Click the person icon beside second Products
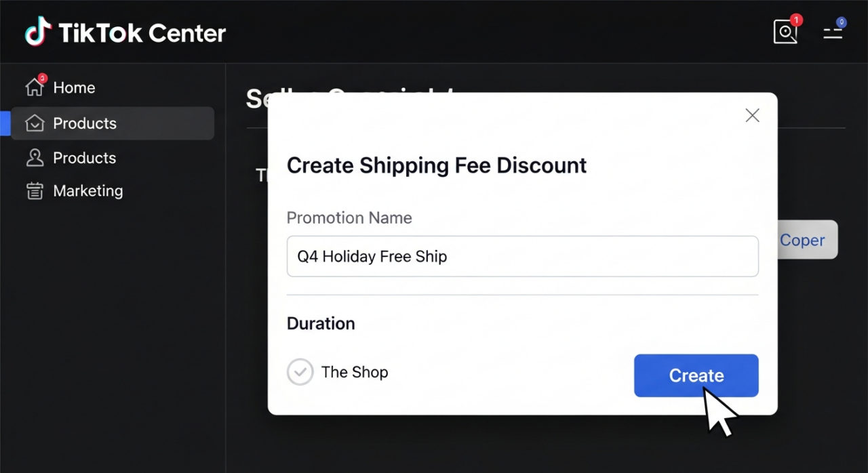 click(x=34, y=158)
